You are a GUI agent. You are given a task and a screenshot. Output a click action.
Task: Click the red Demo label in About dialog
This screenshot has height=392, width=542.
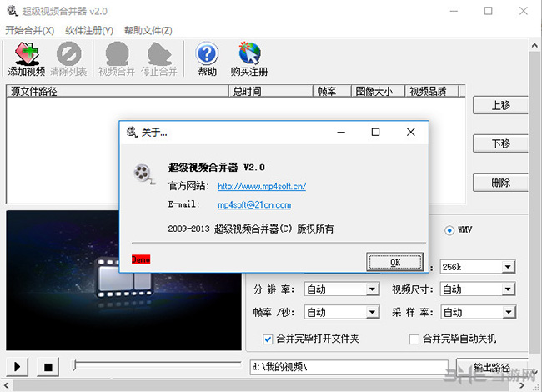141,259
